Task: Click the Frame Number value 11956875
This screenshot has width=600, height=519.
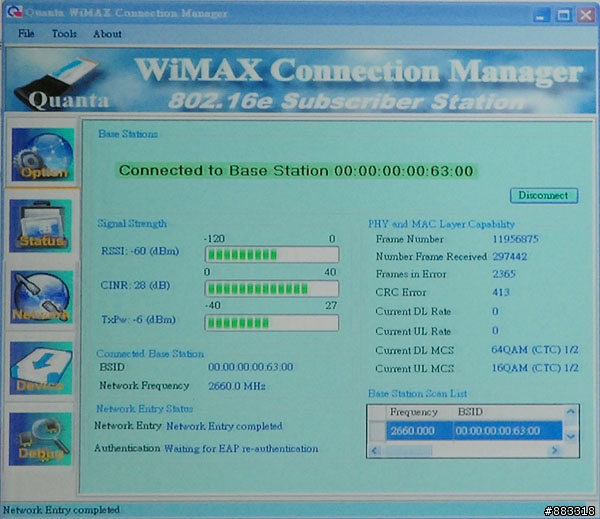Action: tap(515, 239)
